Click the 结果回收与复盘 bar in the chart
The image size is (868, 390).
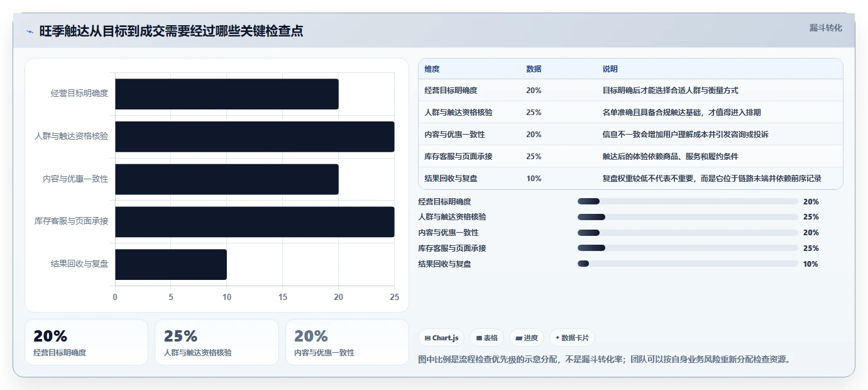tap(171, 264)
